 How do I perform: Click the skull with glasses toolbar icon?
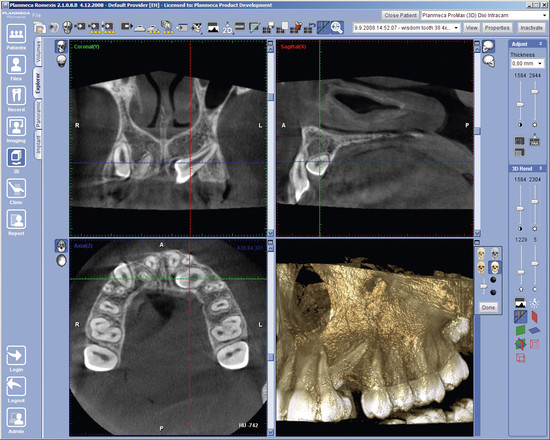tap(198, 27)
